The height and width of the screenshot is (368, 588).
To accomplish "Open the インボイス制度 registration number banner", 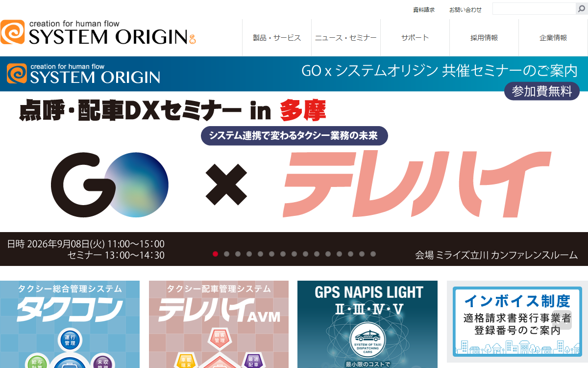I will tap(517, 321).
